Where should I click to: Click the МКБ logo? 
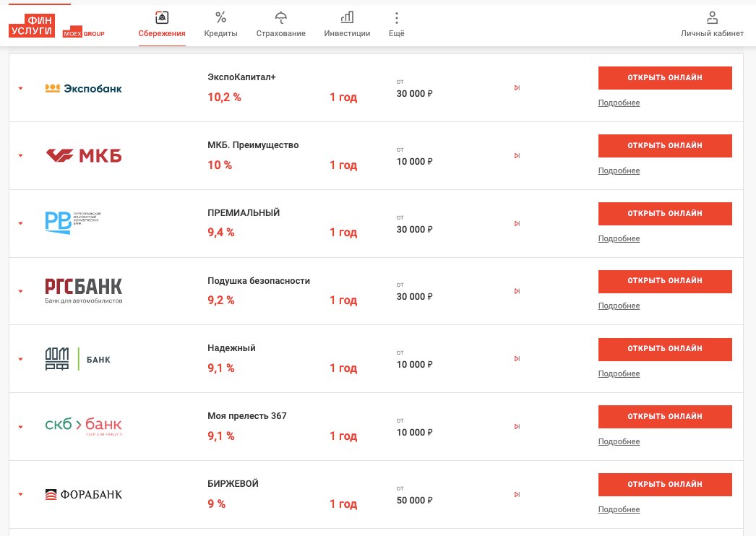(83, 155)
